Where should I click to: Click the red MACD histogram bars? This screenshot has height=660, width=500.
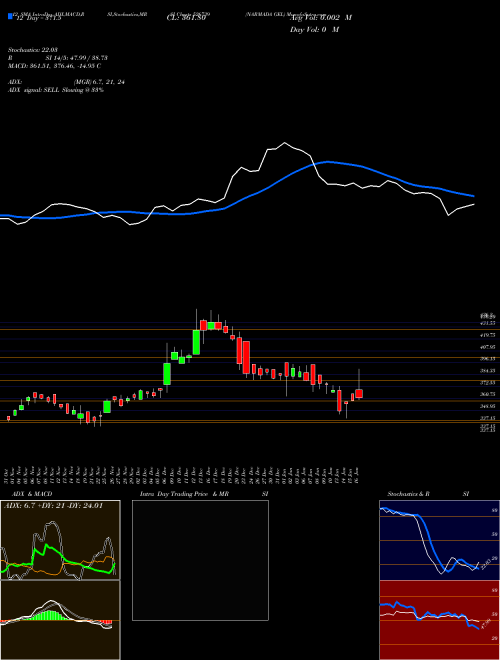click(x=105, y=622)
